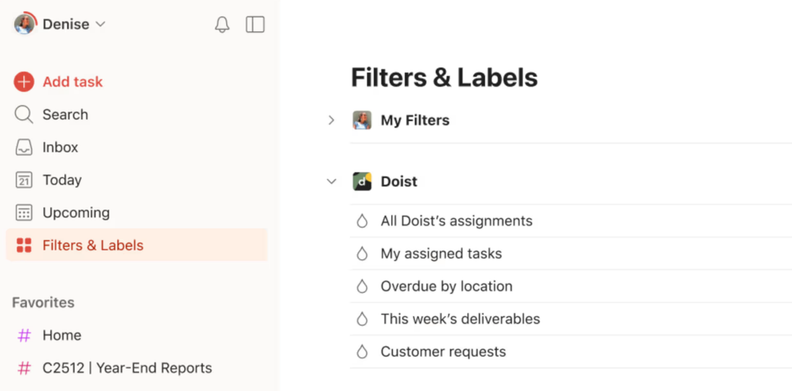This screenshot has height=391, width=792.
Task: Click the Doist workspace logo
Action: (x=362, y=181)
